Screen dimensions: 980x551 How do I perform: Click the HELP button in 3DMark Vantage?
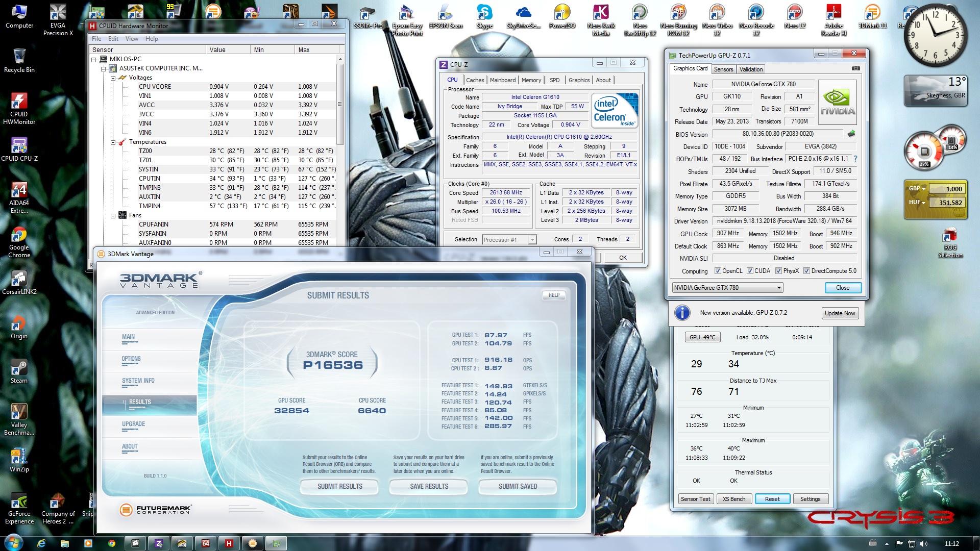pyautogui.click(x=554, y=295)
